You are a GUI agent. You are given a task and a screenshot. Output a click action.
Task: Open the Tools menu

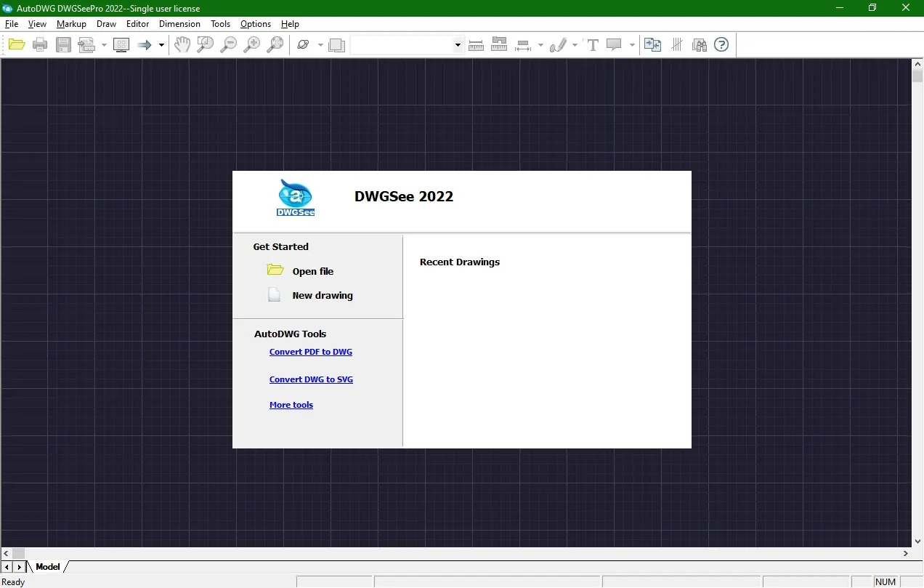220,24
